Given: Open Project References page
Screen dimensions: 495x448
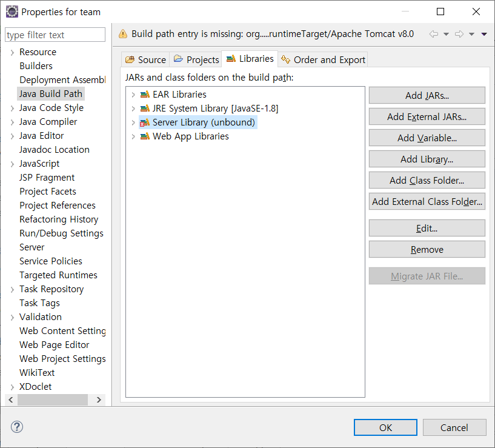Looking at the screenshot, I should tap(58, 205).
